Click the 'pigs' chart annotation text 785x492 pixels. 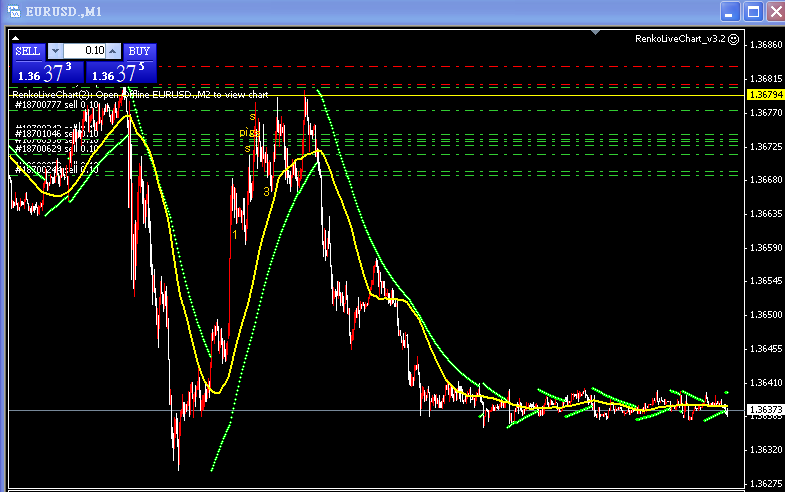pyautogui.click(x=249, y=133)
